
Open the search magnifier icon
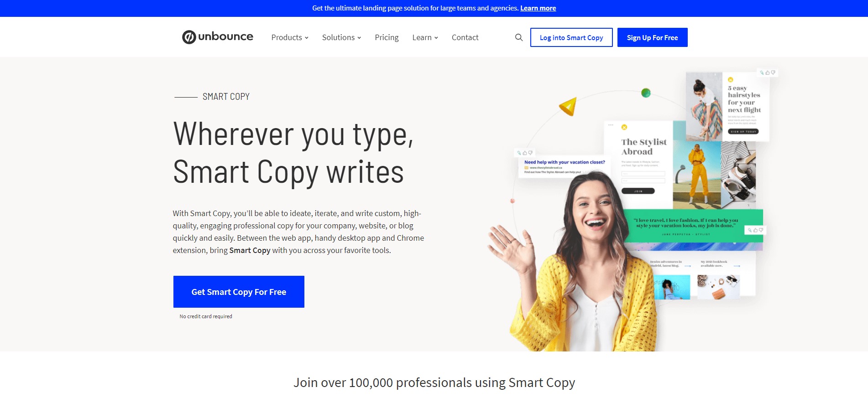click(519, 37)
